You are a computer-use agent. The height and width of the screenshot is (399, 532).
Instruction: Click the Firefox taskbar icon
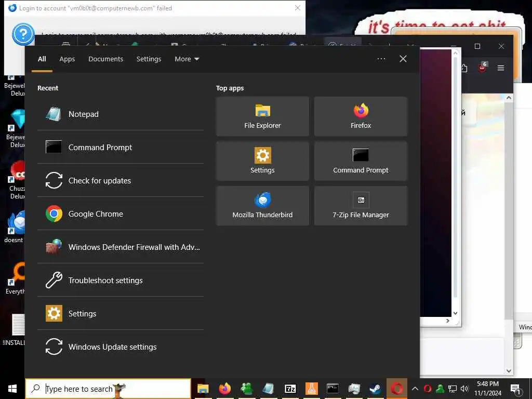coord(224,389)
